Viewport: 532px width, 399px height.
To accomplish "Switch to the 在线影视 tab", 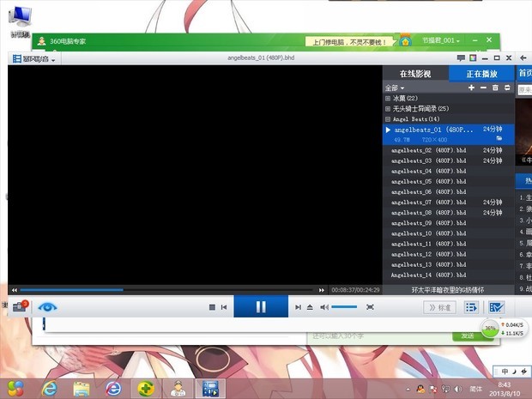I will [x=415, y=74].
